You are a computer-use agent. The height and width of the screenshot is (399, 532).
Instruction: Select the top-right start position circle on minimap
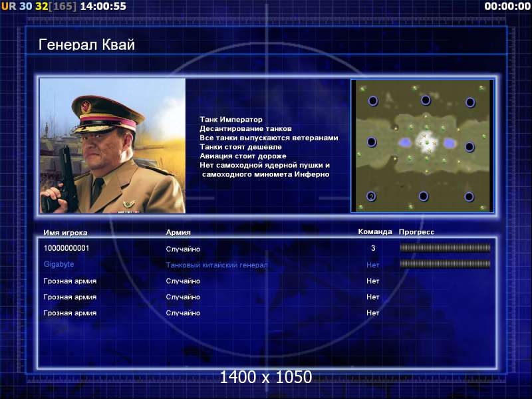470,102
